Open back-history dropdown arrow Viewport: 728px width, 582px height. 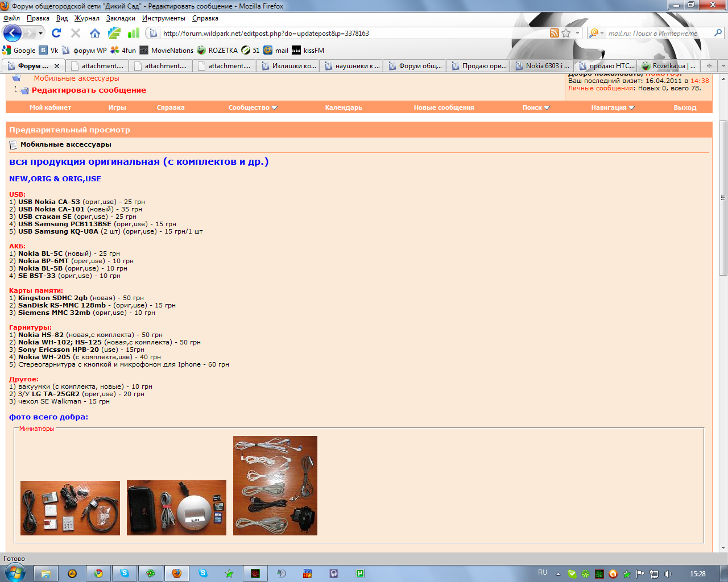[x=40, y=34]
